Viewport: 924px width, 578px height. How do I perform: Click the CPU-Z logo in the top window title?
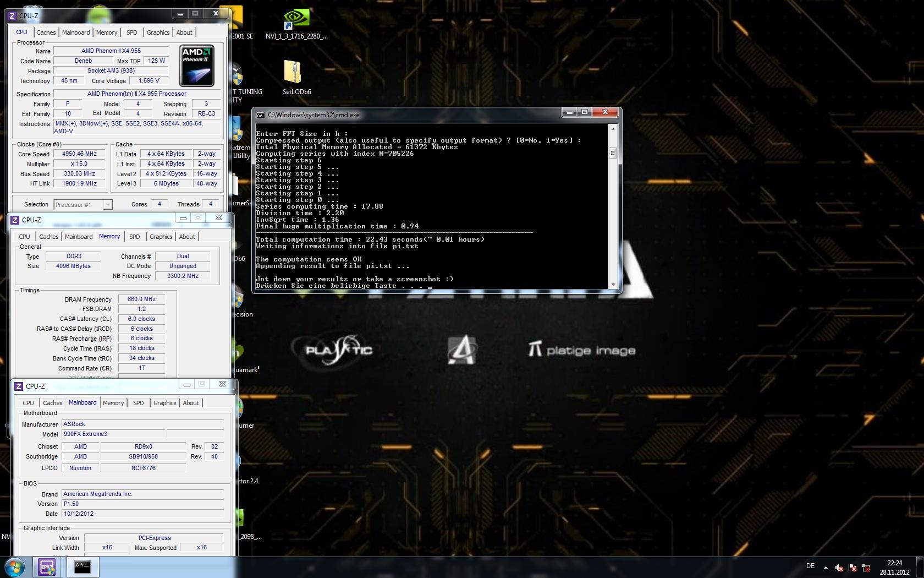(x=12, y=16)
